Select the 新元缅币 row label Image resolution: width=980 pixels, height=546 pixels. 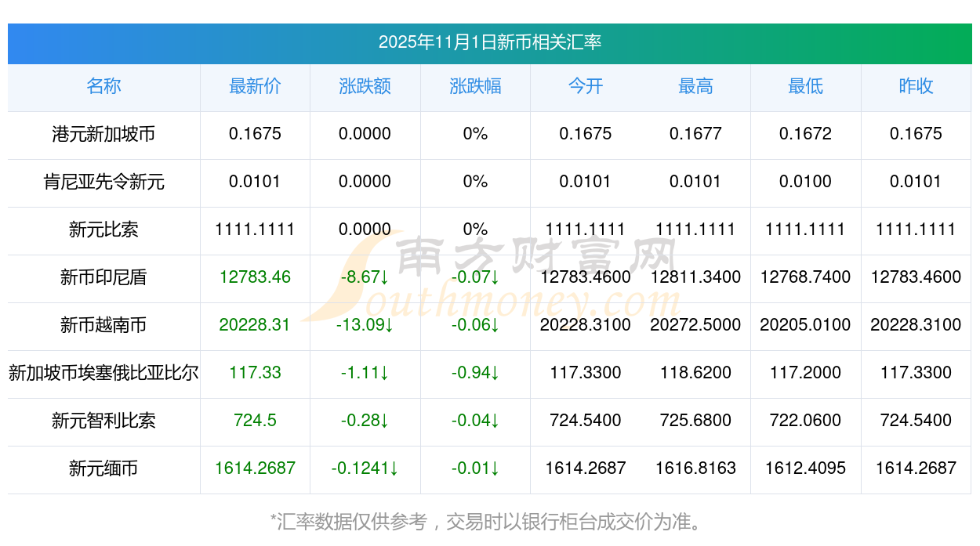pyautogui.click(x=103, y=468)
